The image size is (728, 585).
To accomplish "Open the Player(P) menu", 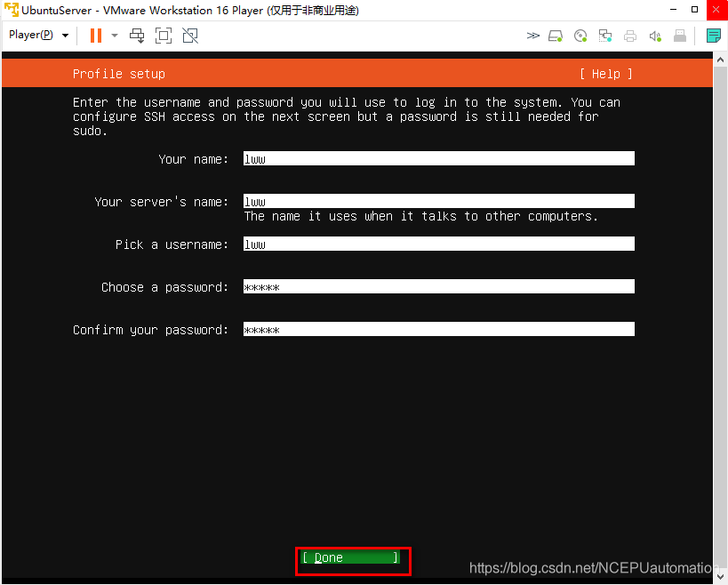I will point(38,35).
